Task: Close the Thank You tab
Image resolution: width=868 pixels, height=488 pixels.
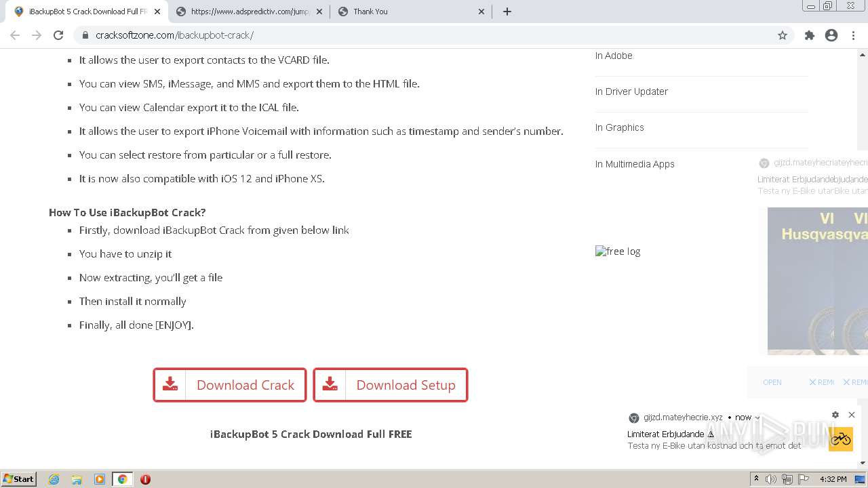Action: pos(481,12)
